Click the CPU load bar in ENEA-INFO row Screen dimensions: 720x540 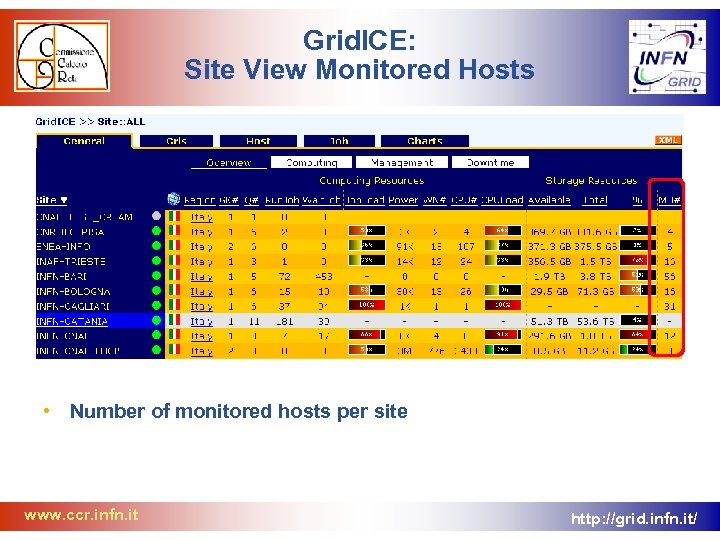click(x=503, y=246)
